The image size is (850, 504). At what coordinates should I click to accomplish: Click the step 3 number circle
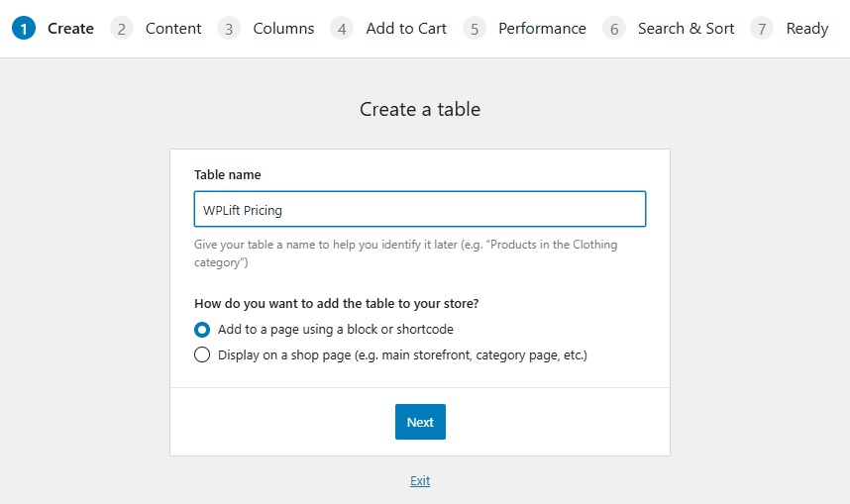(229, 29)
